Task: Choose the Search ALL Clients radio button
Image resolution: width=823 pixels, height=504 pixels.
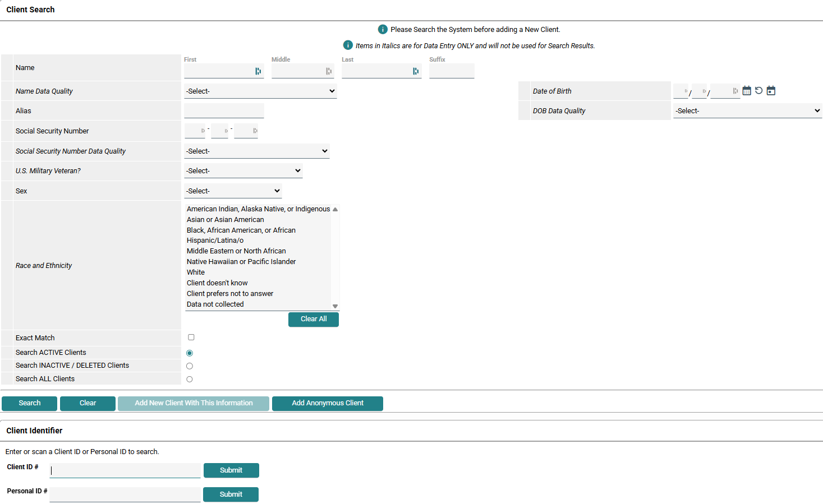Action: point(190,380)
